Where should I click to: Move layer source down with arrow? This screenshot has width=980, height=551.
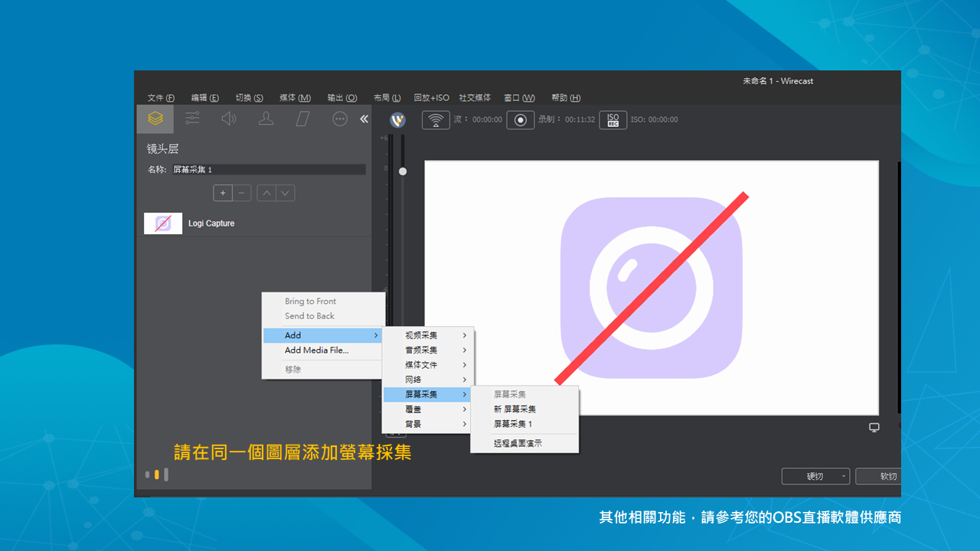[286, 193]
